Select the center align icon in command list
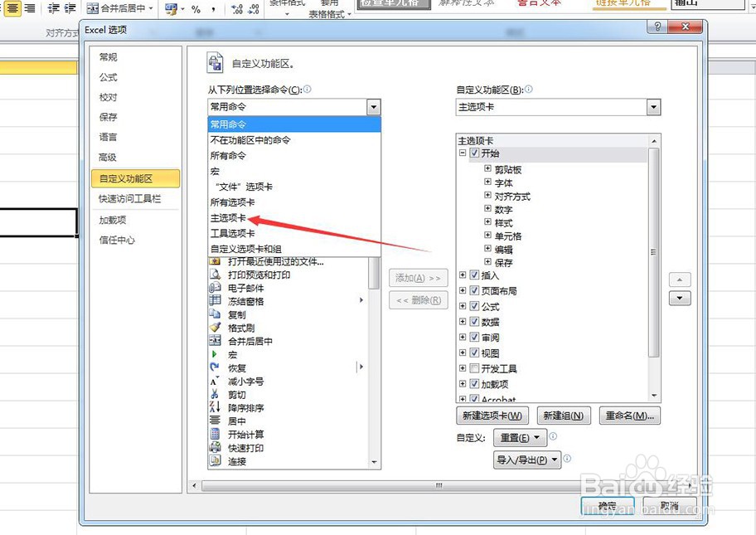This screenshot has height=535, width=756. click(215, 421)
